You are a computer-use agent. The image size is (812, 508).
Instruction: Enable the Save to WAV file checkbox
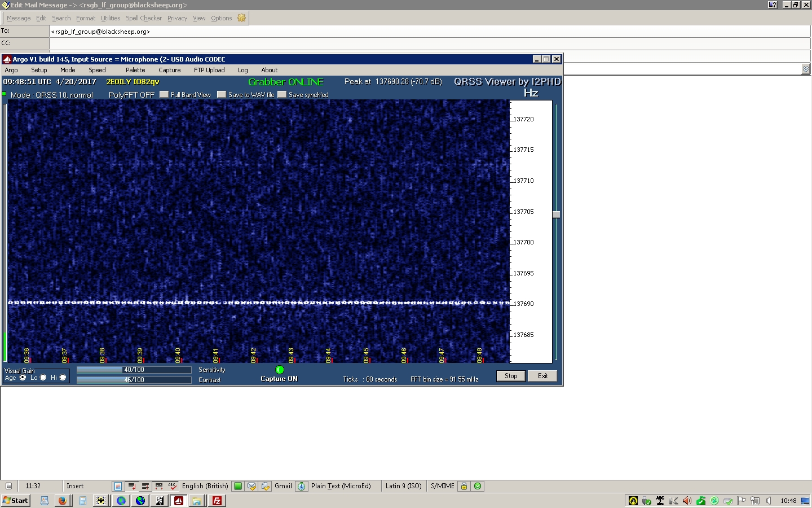(222, 94)
